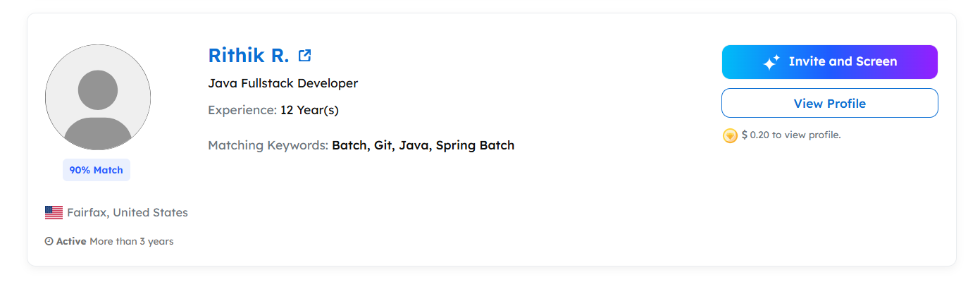Click the View Profile button
Viewport: 980px width, 282px height.
point(829,104)
